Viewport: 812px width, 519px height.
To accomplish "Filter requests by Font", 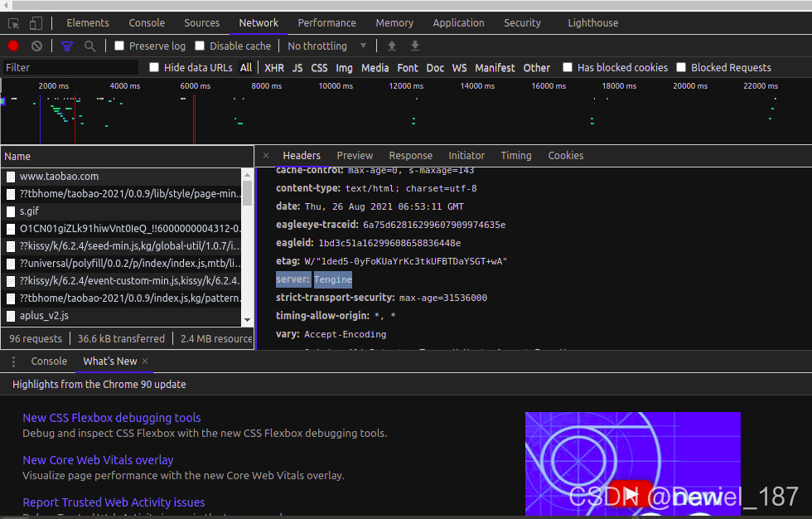I will 408,68.
